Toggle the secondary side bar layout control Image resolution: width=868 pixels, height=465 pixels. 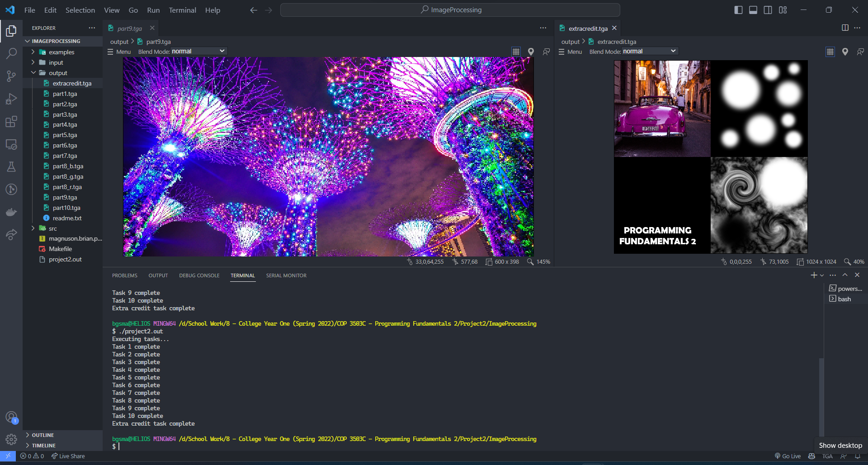click(x=768, y=9)
